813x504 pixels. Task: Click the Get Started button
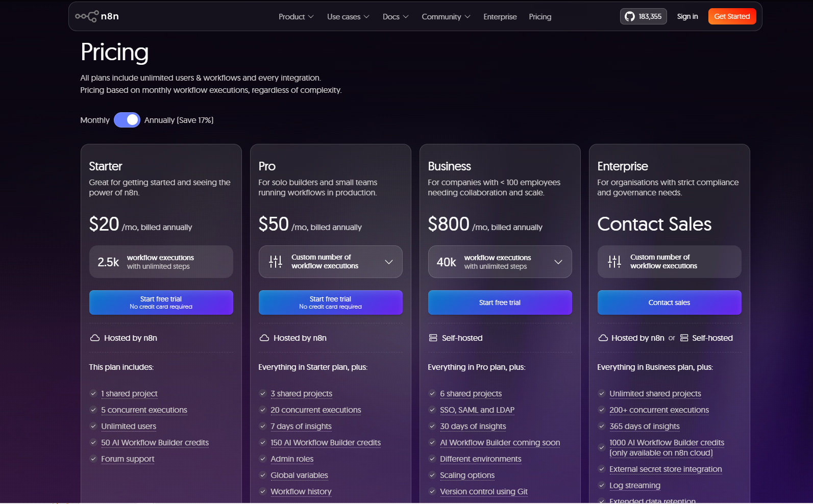(732, 16)
